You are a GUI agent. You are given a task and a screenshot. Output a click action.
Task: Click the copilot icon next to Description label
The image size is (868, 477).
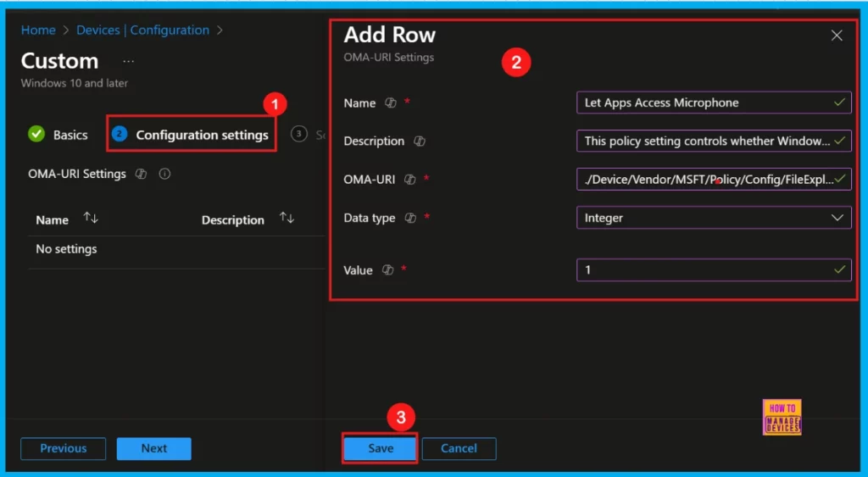point(420,141)
